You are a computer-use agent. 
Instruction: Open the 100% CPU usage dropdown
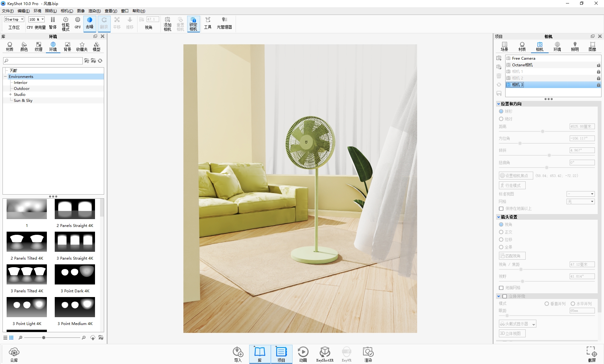[36, 19]
